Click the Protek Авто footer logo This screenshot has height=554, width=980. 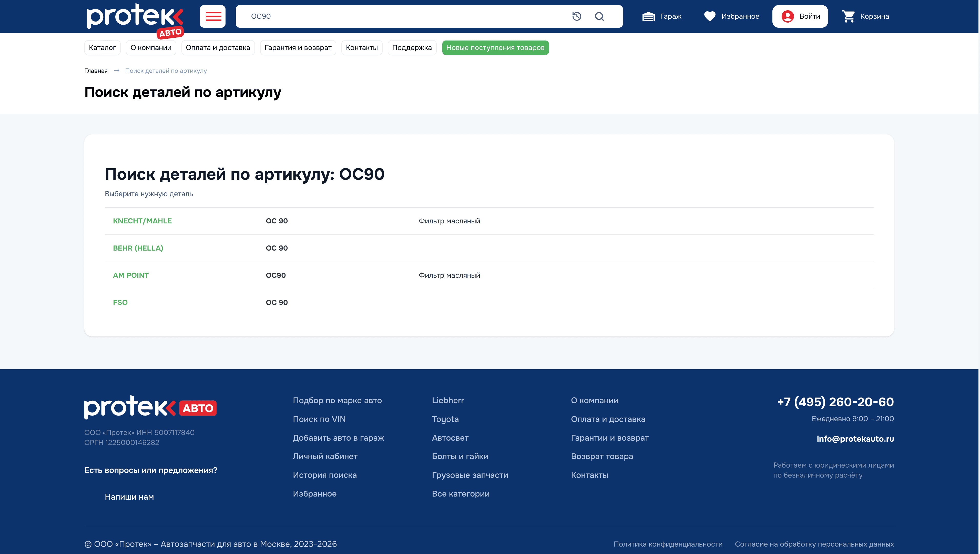point(150,407)
